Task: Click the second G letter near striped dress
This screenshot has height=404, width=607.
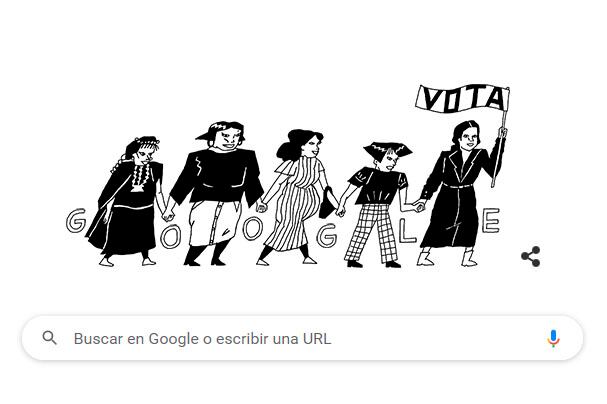Action: click(x=326, y=235)
